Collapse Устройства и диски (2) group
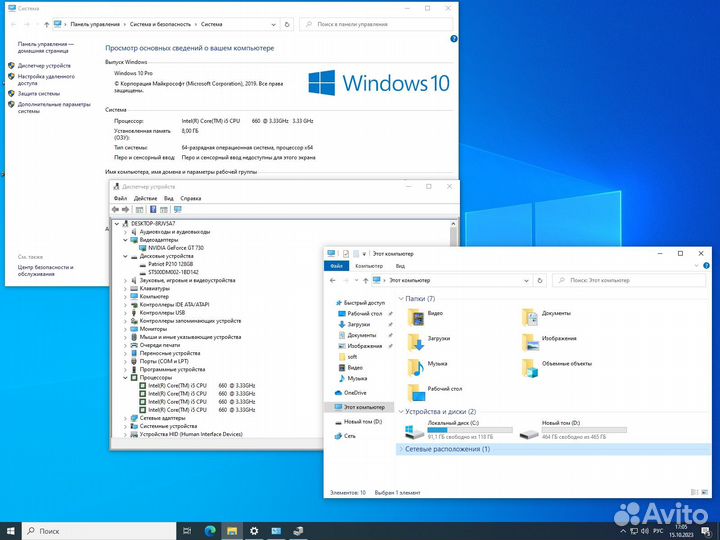Screen dimensions: 720x540 (401, 411)
